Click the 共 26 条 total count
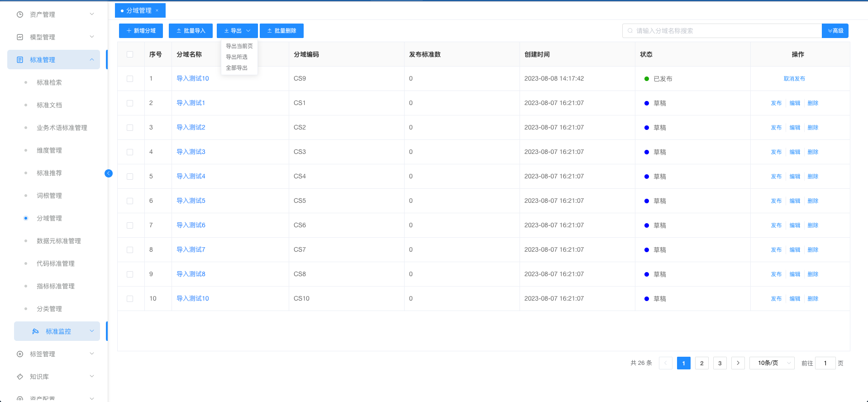The width and height of the screenshot is (868, 402). [x=641, y=363]
